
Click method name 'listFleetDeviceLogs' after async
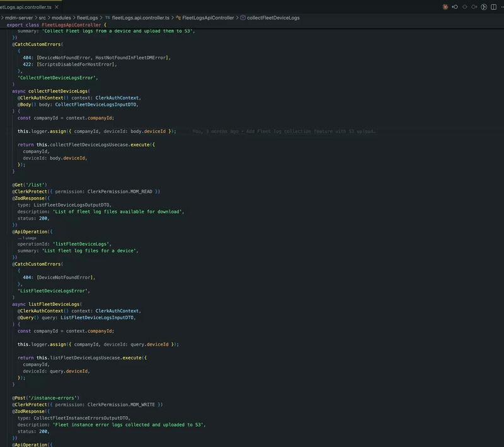tap(54, 304)
